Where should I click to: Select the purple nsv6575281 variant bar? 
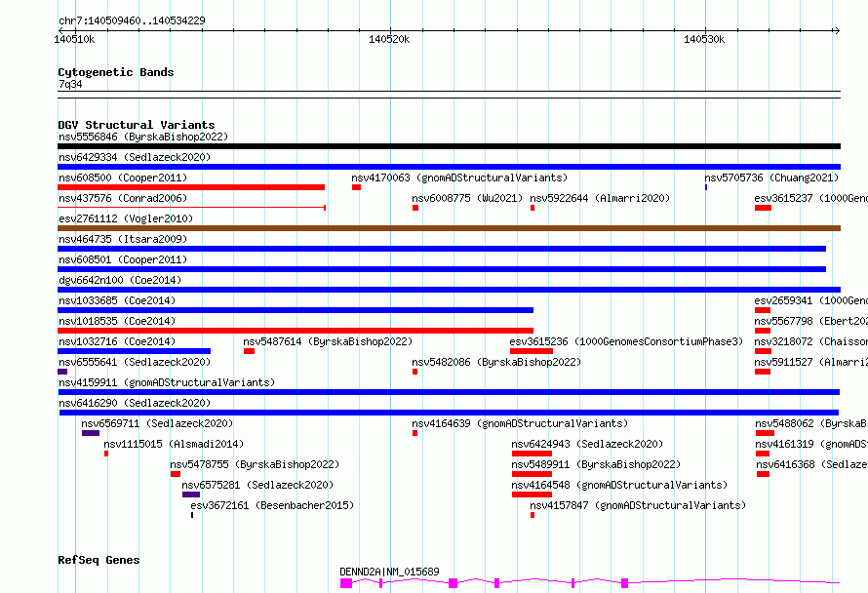click(191, 494)
